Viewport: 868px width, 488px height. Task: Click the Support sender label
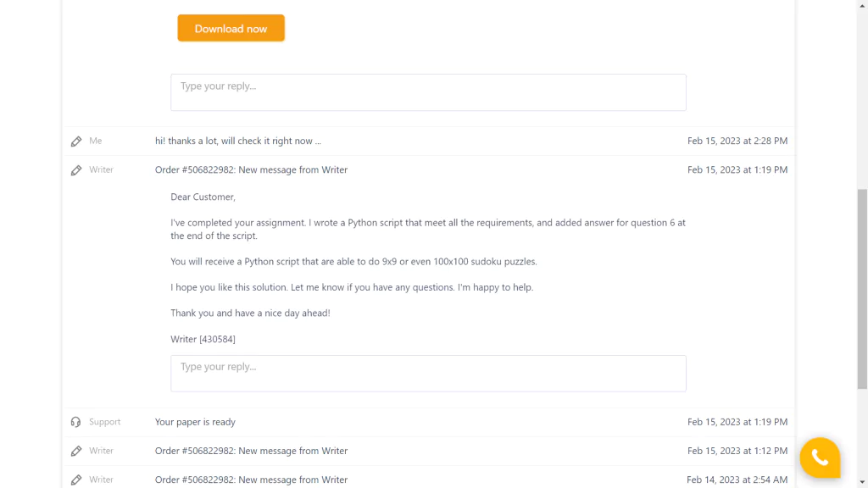(x=104, y=422)
